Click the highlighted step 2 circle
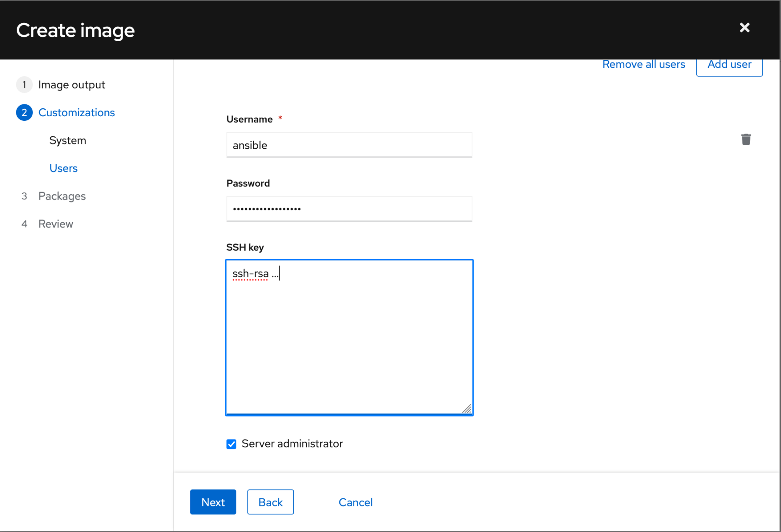Image resolution: width=781 pixels, height=532 pixels. (x=24, y=113)
